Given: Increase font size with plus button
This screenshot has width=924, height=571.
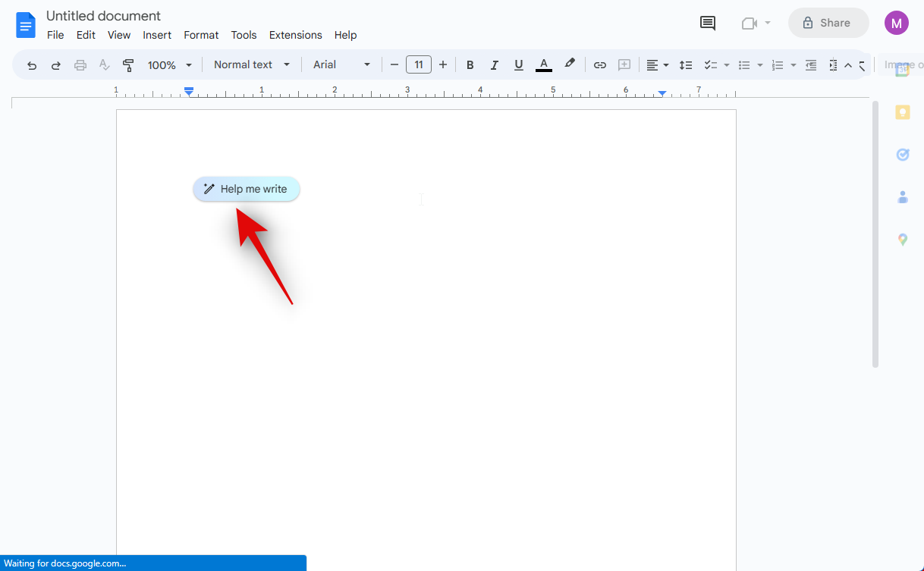Looking at the screenshot, I should (x=443, y=65).
